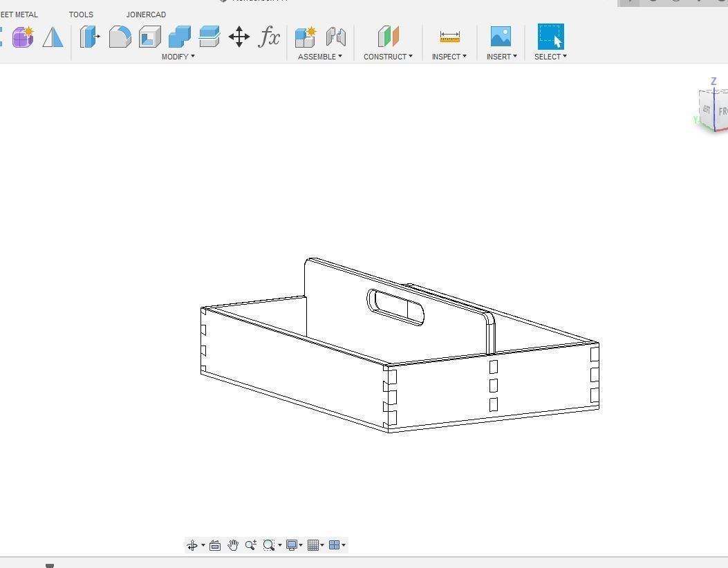Click the Zoom Window fit icon
The height and width of the screenshot is (568, 728).
click(268, 545)
